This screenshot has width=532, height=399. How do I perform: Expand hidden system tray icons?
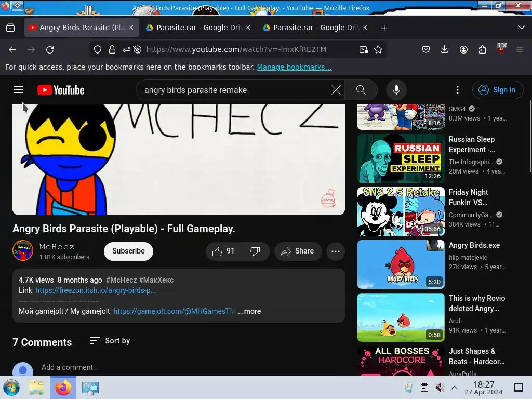[x=455, y=388]
